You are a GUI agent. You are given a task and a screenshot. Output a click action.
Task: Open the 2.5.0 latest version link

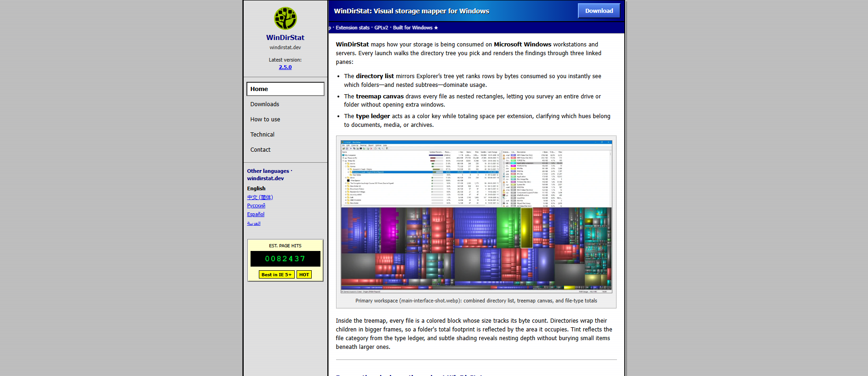pyautogui.click(x=285, y=67)
